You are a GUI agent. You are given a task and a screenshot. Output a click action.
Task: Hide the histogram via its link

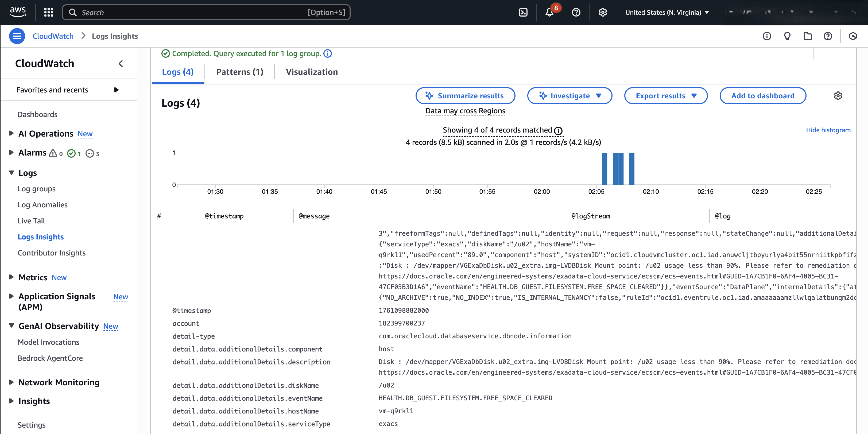828,130
